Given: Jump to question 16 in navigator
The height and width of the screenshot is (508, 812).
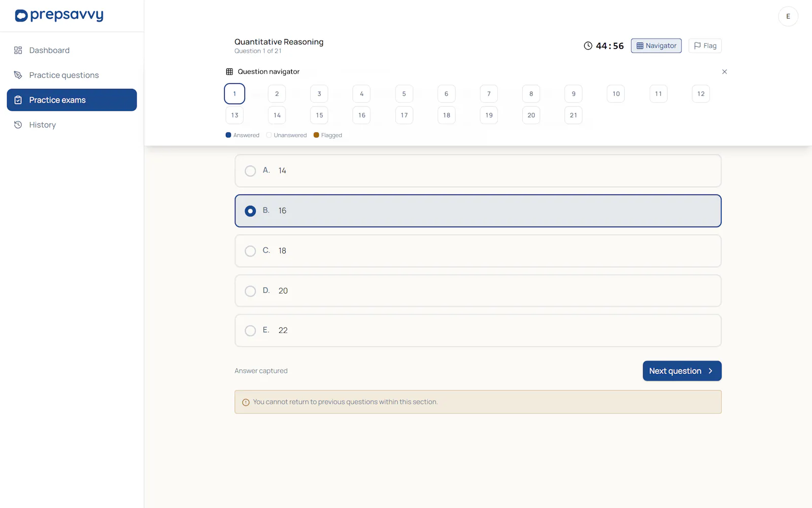Looking at the screenshot, I should [361, 115].
